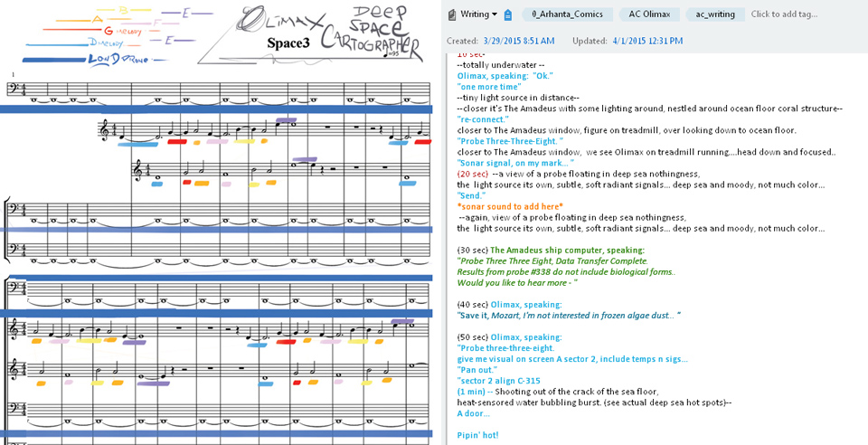Click the blue tag icon
The width and height of the screenshot is (868, 445).
(x=508, y=15)
